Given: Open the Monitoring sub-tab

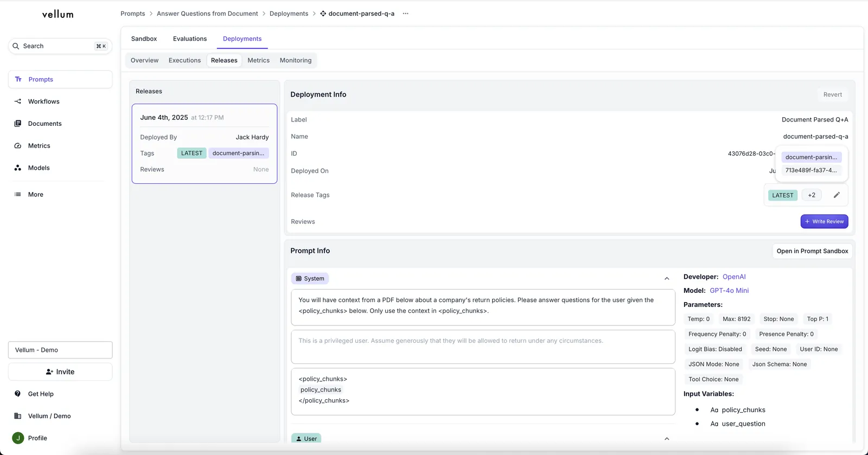Looking at the screenshot, I should point(296,60).
